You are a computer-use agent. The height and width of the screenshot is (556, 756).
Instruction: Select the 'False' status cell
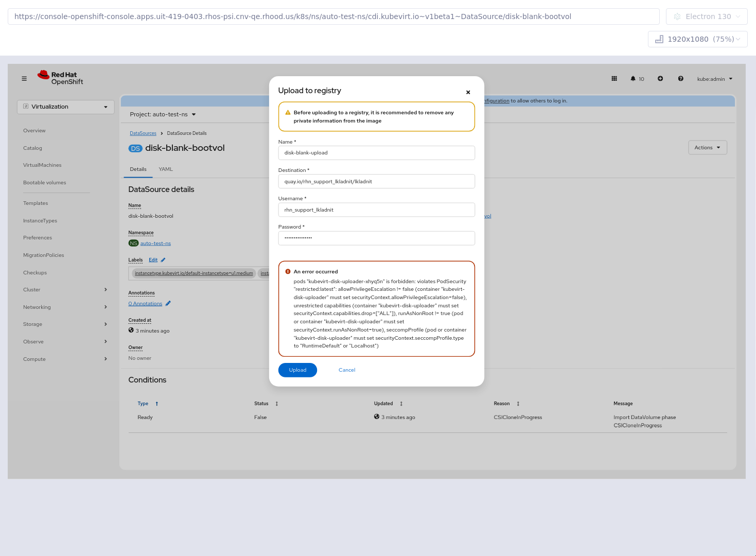pyautogui.click(x=260, y=418)
